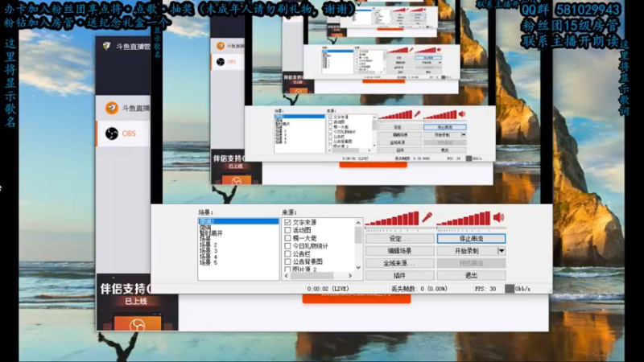The width and height of the screenshot is (644, 362).
Task: Click the 0kb/s bitrate text
Action: (x=522, y=289)
